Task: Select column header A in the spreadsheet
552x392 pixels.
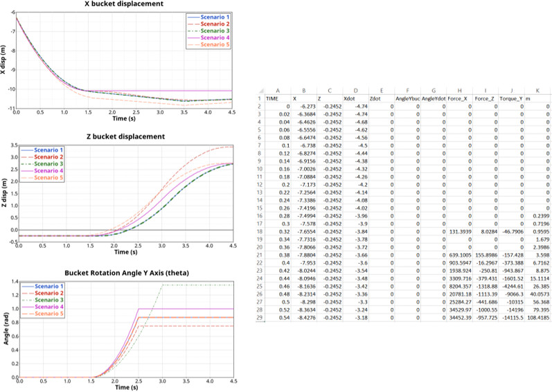Action: tap(277, 89)
